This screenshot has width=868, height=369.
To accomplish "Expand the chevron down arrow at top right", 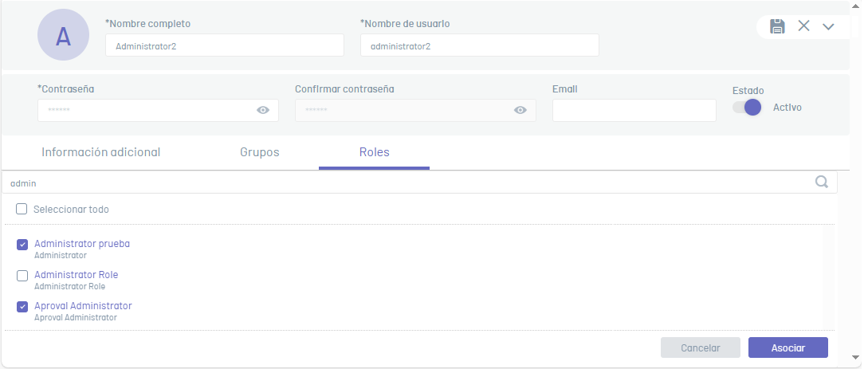I will [x=828, y=26].
